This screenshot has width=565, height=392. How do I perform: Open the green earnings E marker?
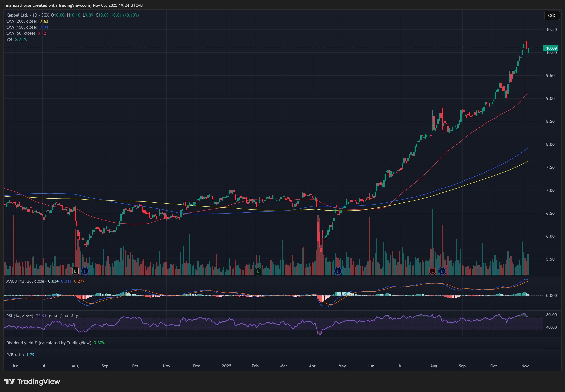coord(258,271)
